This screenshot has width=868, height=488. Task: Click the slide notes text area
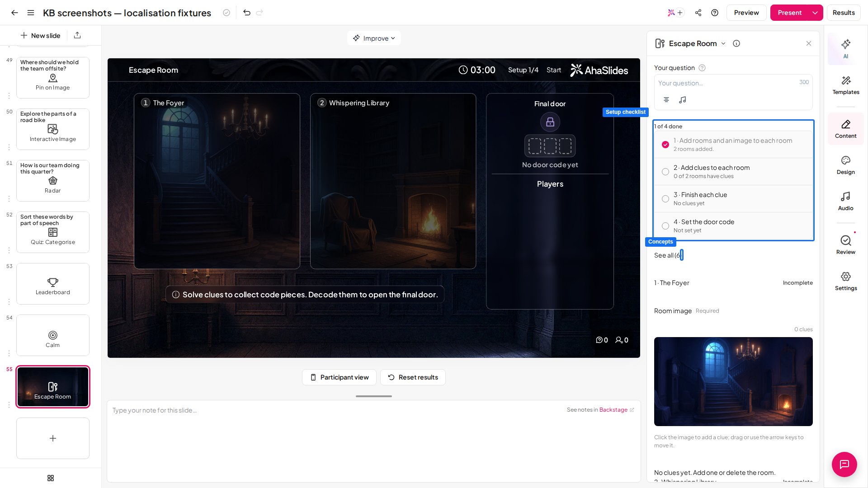click(x=373, y=441)
